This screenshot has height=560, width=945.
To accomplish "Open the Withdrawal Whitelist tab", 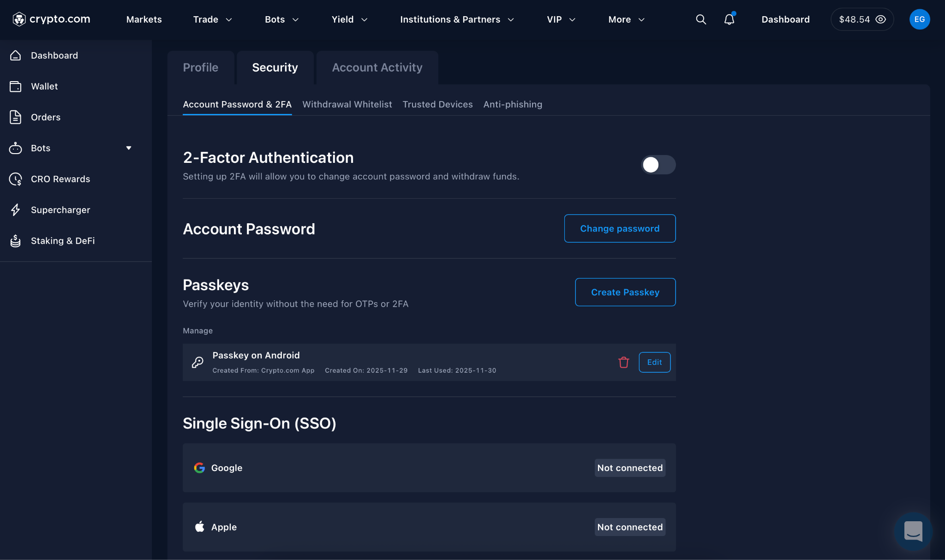I will [x=347, y=104].
